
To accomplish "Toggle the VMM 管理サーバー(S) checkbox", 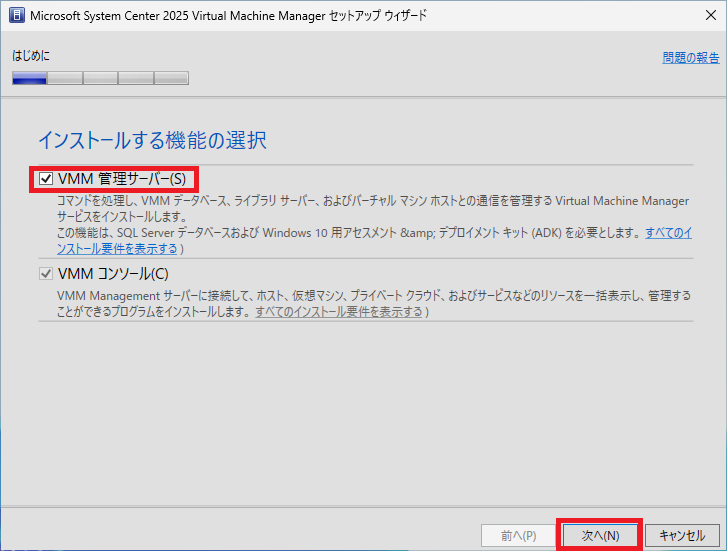I will pyautogui.click(x=46, y=179).
